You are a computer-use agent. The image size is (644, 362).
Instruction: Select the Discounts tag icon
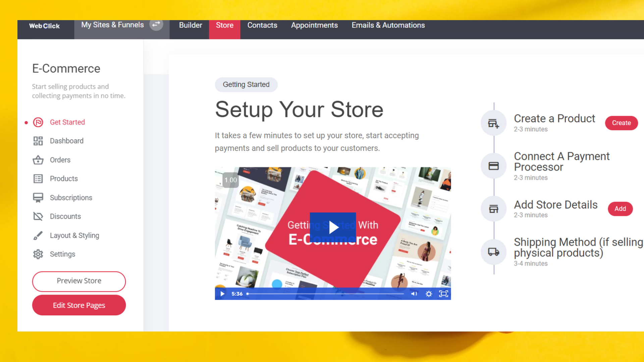click(38, 216)
